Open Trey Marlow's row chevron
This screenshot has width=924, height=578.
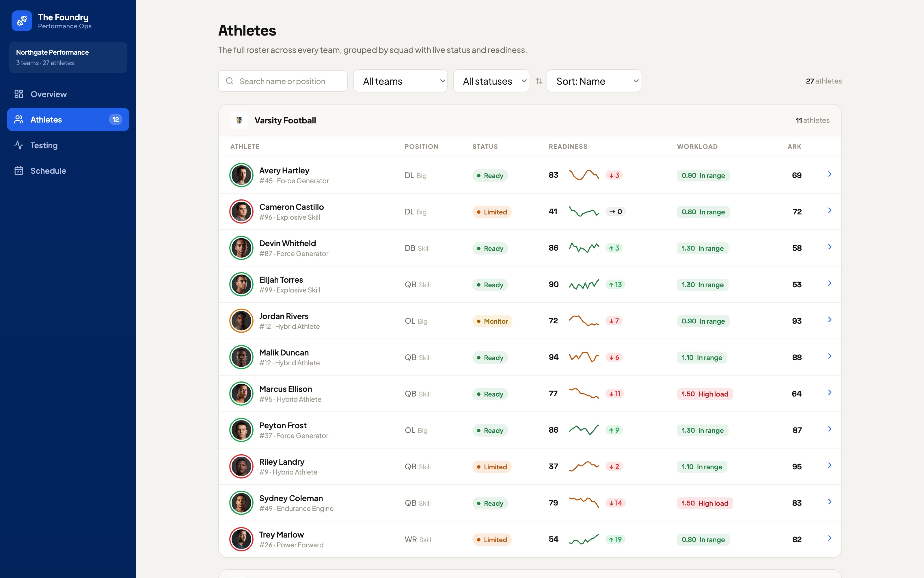point(830,538)
